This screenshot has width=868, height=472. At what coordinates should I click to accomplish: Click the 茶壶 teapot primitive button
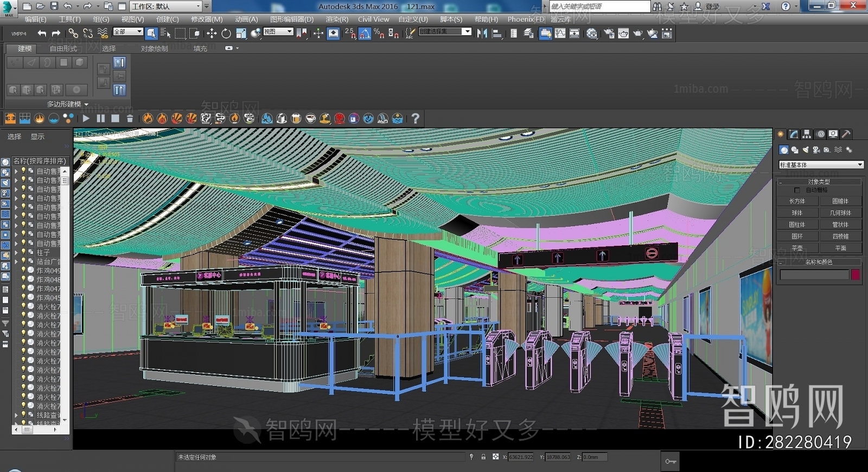click(797, 248)
